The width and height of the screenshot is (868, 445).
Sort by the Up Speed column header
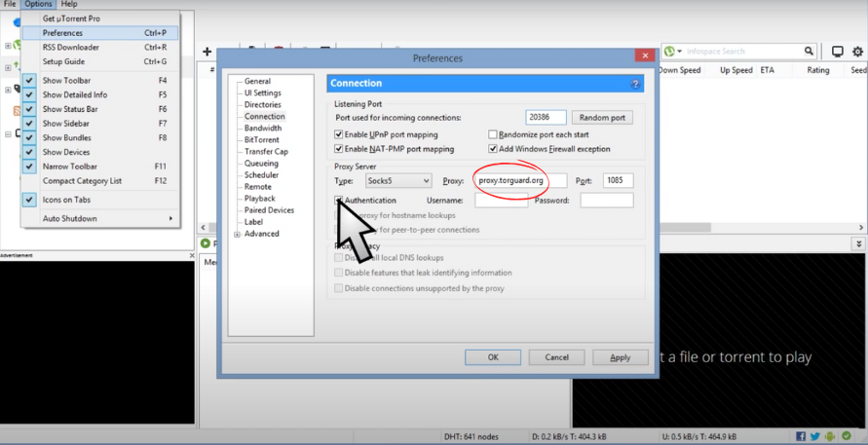pyautogui.click(x=736, y=70)
